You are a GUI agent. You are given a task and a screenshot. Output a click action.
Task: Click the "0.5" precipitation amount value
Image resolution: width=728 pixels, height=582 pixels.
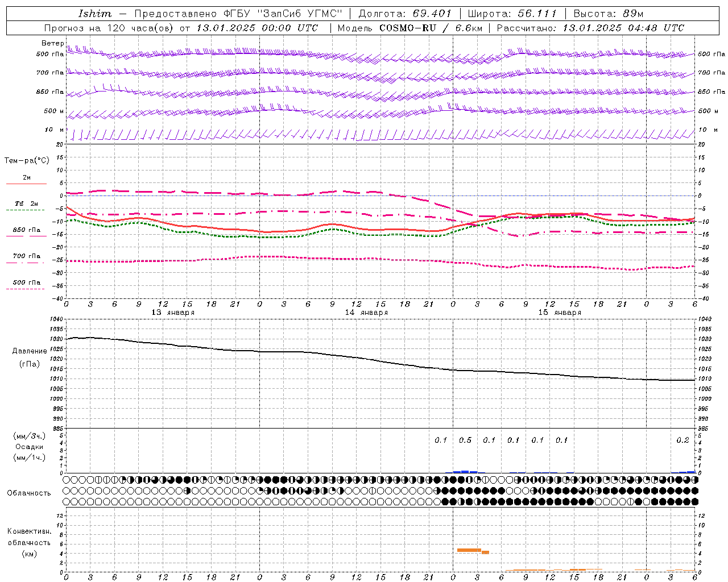point(465,440)
